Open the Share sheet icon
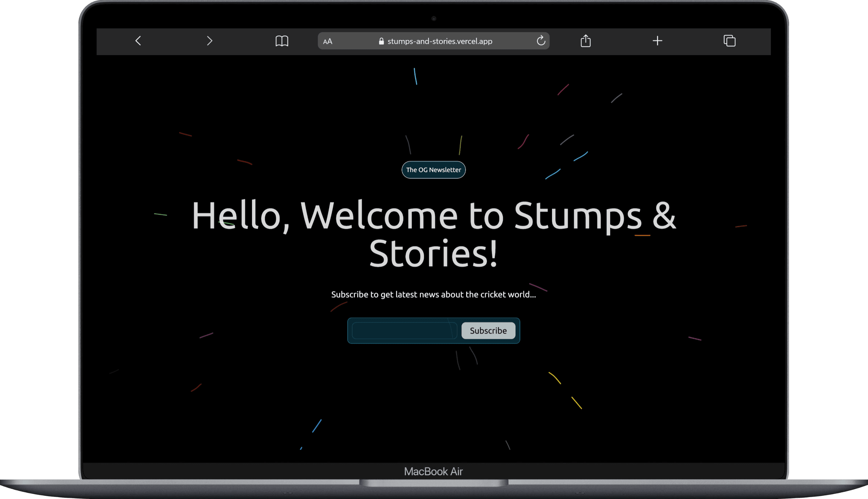Image resolution: width=868 pixels, height=499 pixels. pos(586,41)
